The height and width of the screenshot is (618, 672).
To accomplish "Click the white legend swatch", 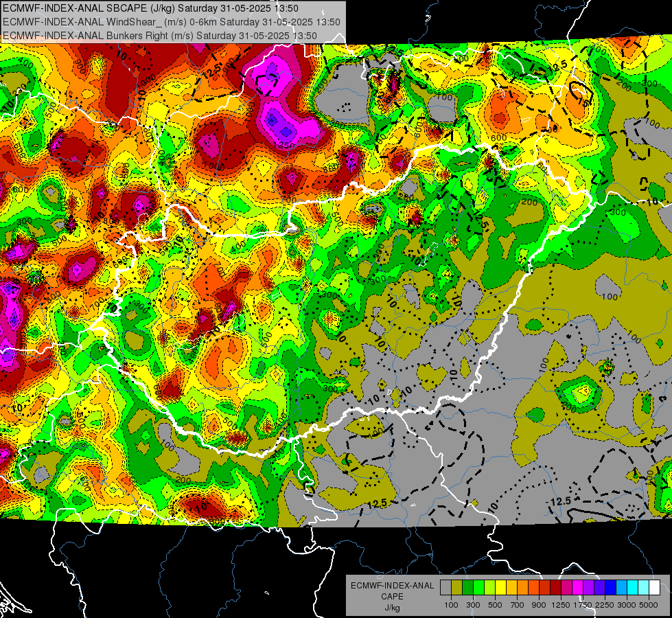I will point(654,588).
